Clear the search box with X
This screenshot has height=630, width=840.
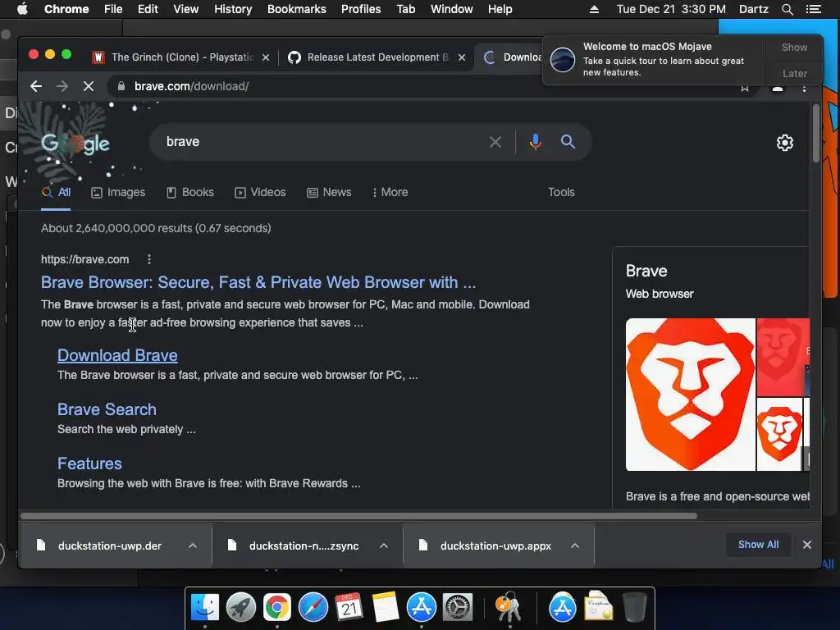[x=495, y=142]
